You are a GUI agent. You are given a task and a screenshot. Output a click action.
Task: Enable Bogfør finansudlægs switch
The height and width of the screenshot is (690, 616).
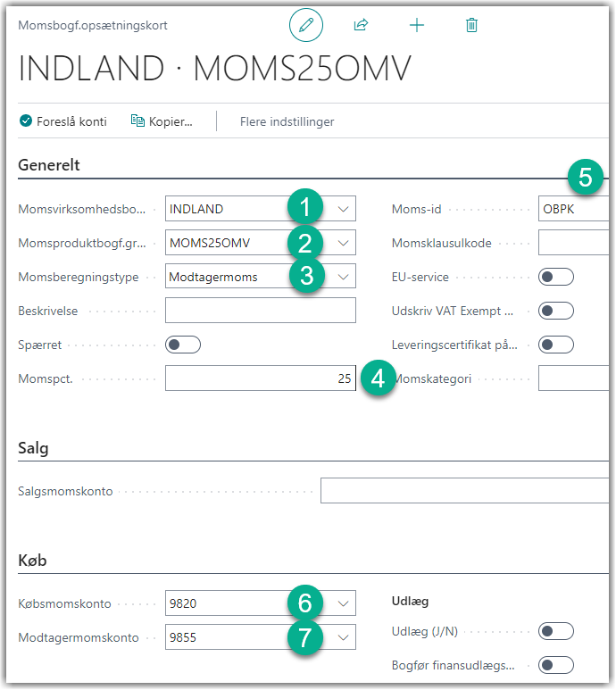(x=556, y=665)
